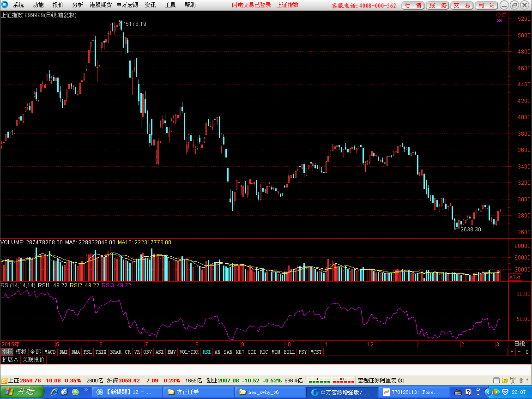Select the PSY indicator tab
Viewport: 532px width, 399px height.
[x=302, y=352]
